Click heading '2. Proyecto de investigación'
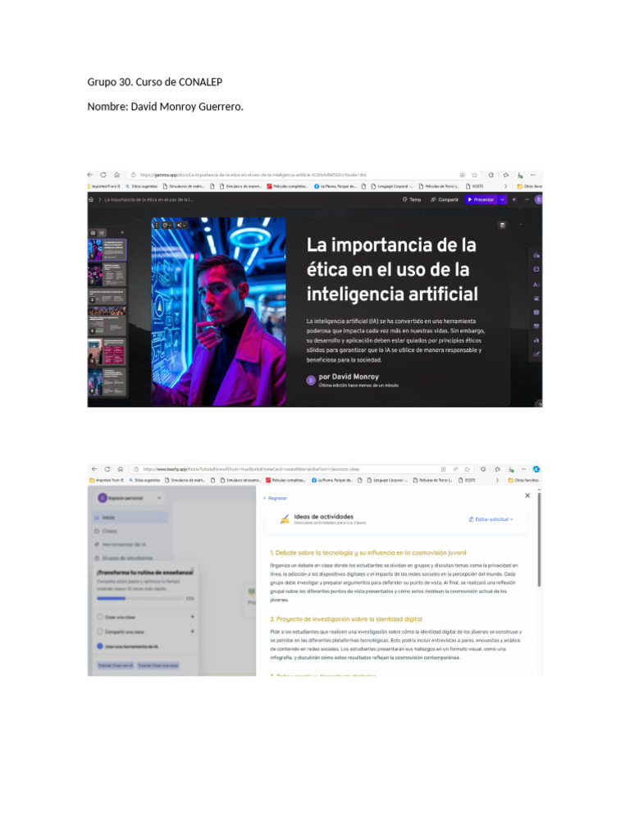The image size is (630, 840). click(x=346, y=619)
